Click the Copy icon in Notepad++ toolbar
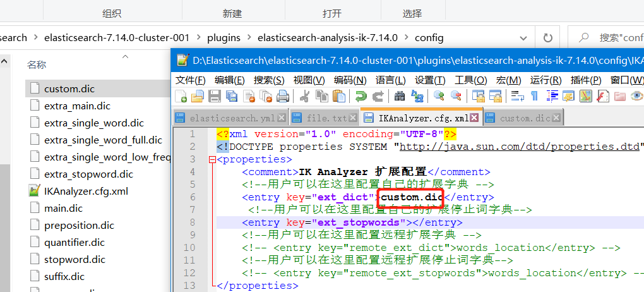Screen dimensions: 644x292 click(x=321, y=96)
